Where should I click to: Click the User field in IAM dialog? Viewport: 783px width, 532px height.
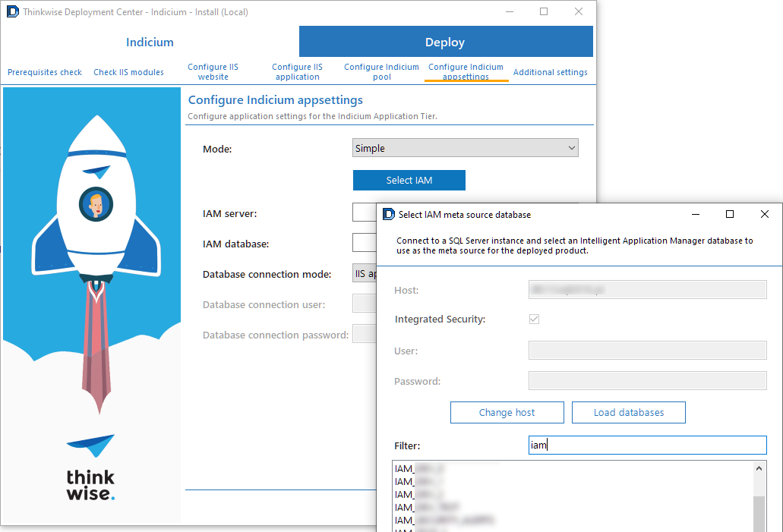pos(647,351)
